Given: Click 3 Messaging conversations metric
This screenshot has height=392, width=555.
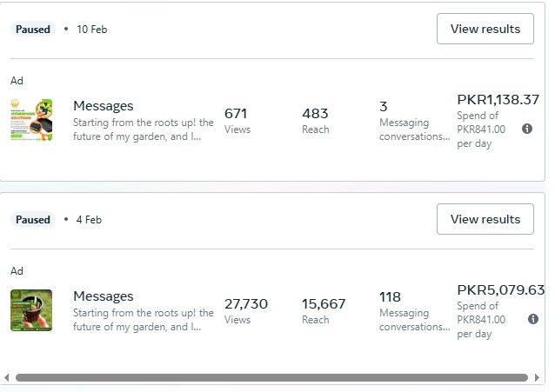Looking at the screenshot, I should 414,121.
